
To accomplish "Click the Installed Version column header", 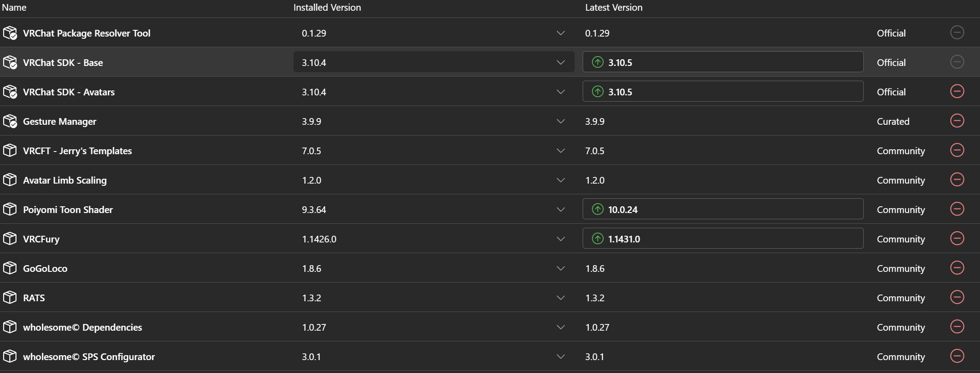I will 327,8.
